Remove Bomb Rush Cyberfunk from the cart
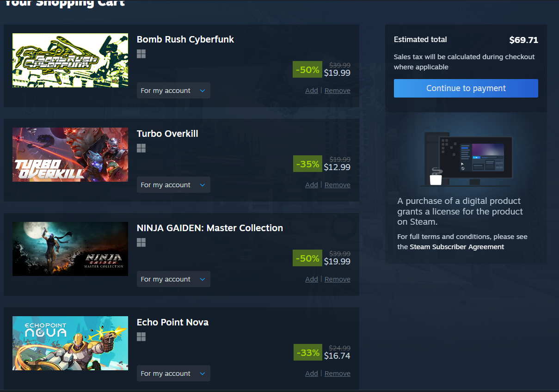 coord(338,91)
